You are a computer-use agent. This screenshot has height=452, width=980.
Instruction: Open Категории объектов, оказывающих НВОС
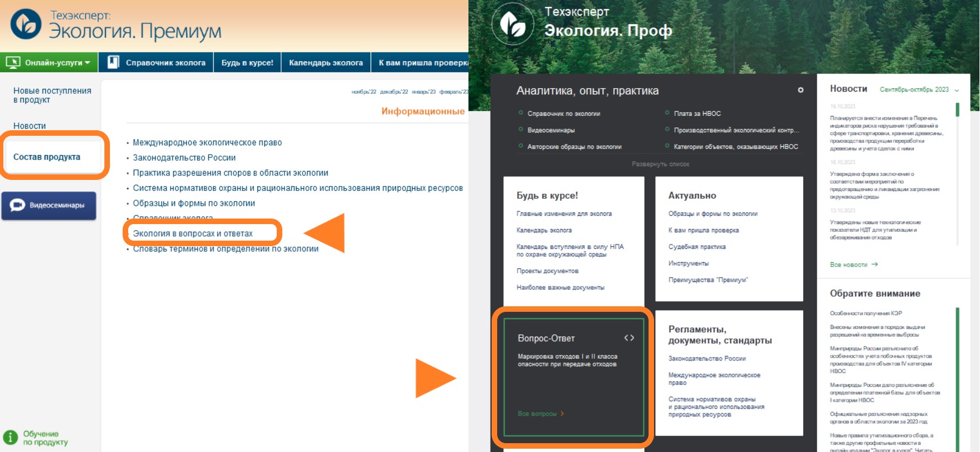click(736, 147)
